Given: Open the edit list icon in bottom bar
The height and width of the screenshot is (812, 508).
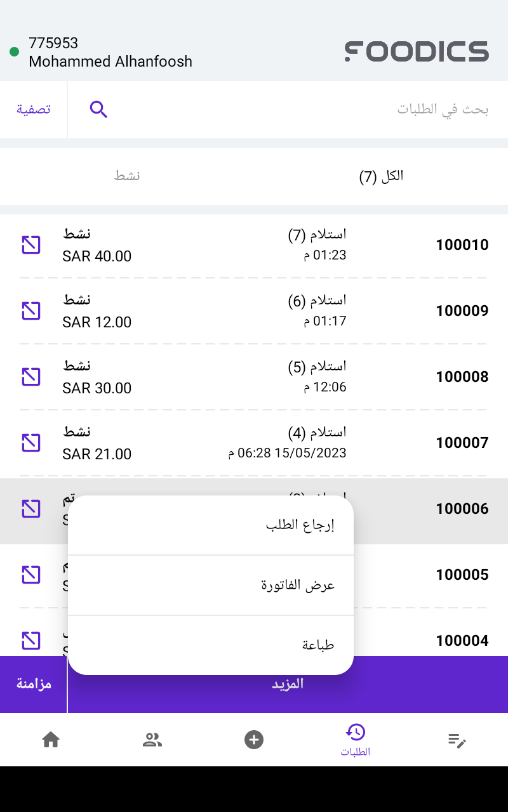Looking at the screenshot, I should tap(457, 740).
